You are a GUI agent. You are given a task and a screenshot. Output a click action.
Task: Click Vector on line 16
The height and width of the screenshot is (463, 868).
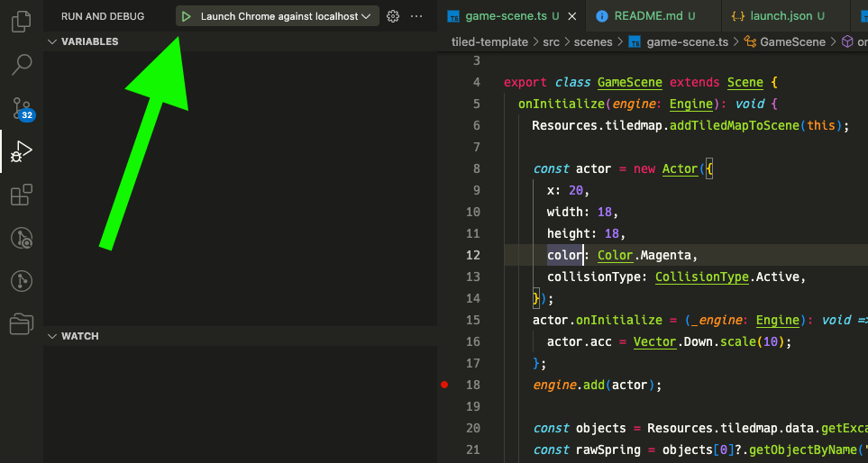click(x=655, y=341)
